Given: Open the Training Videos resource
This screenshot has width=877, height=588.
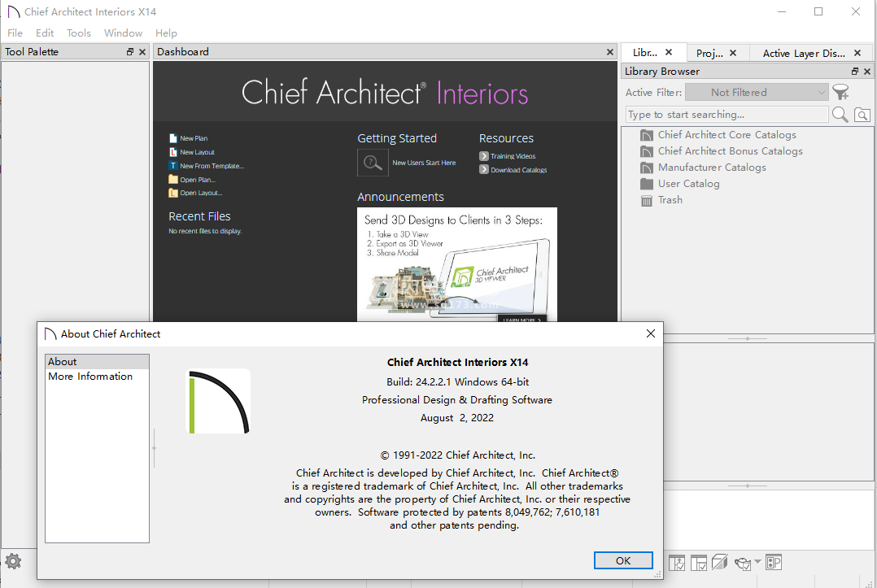Looking at the screenshot, I should click(x=513, y=156).
